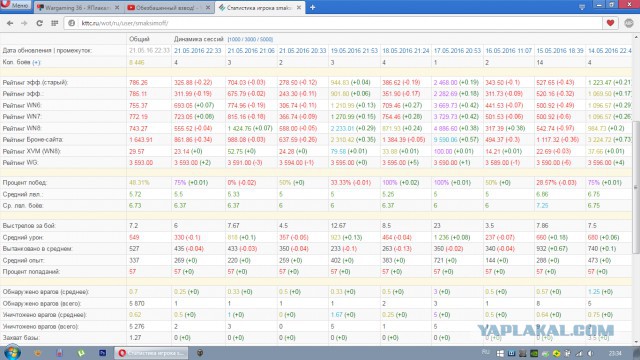Click overall Уничтожено врагов total 5 276
The width and height of the screenshot is (640, 360).
coord(137,326)
